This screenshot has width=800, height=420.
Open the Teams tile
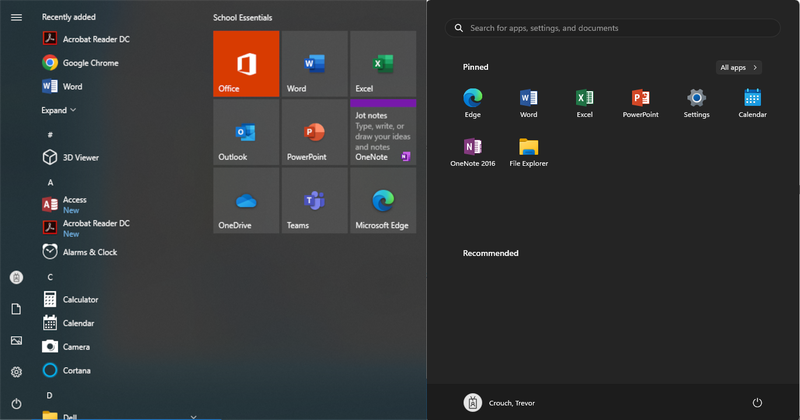point(314,201)
